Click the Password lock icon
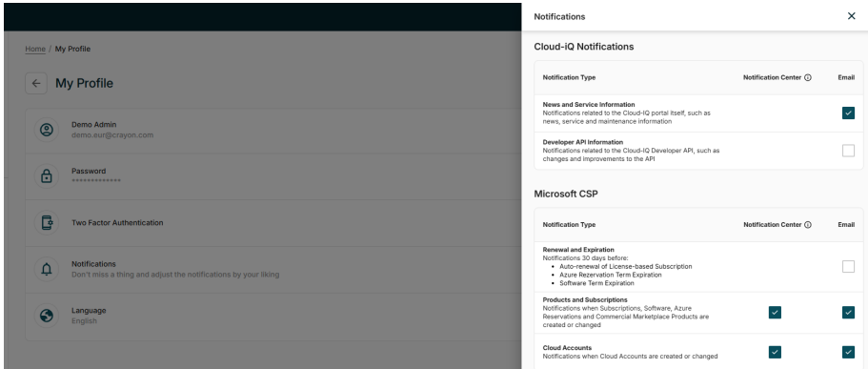This screenshot has width=868, height=369. 47,176
